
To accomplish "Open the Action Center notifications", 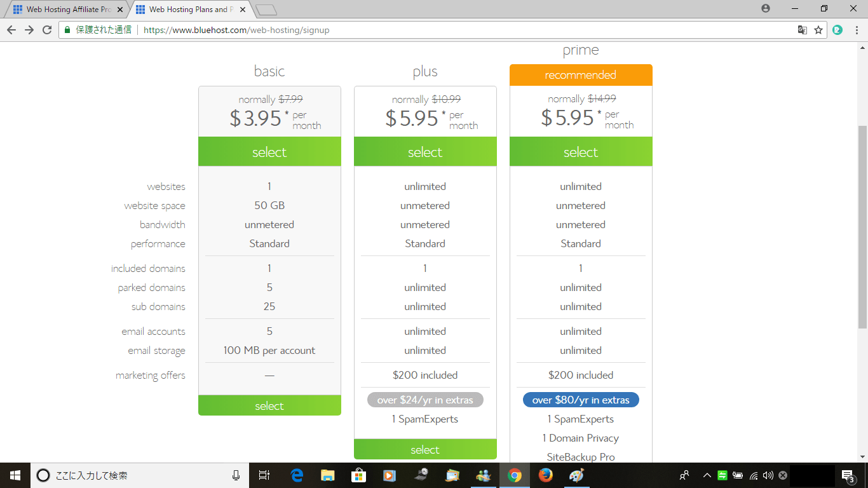I will tap(848, 475).
